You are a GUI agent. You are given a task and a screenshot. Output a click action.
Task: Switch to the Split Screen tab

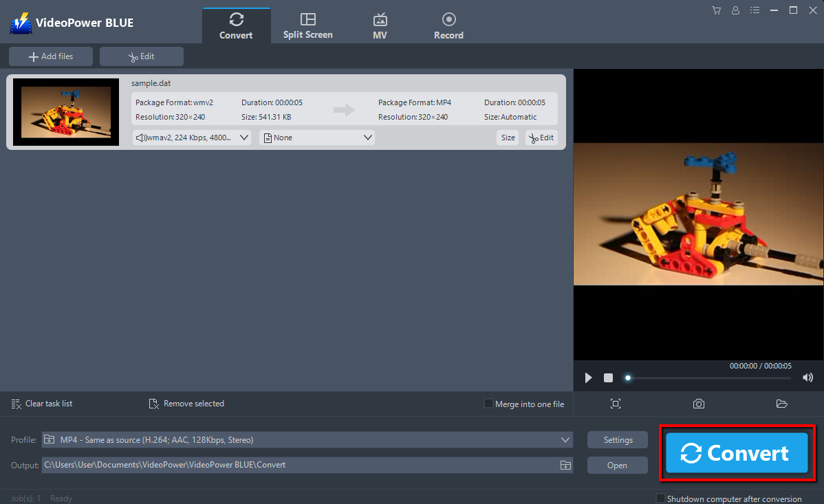[307, 24]
